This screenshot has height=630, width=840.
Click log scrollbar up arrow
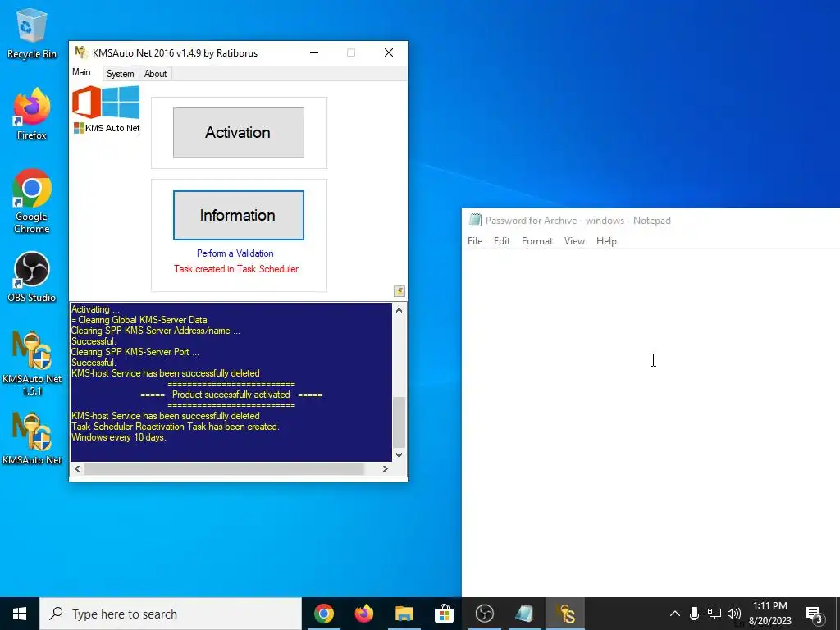pos(399,309)
